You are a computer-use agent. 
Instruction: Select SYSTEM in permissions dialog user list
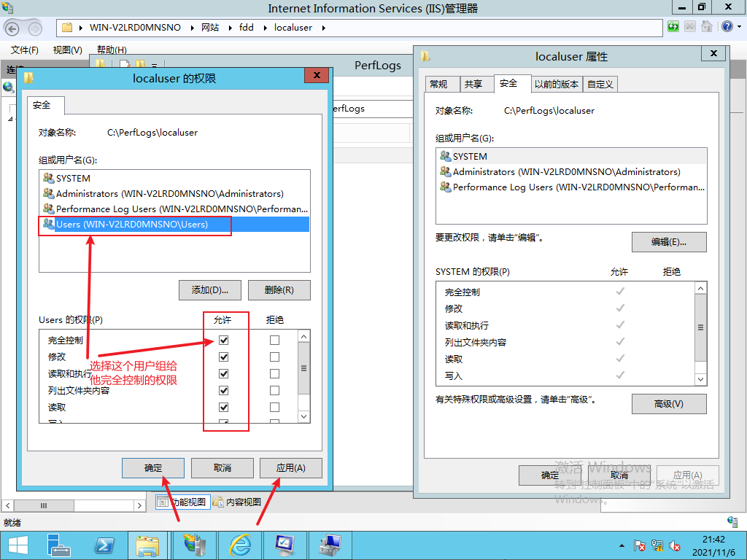[x=174, y=179]
